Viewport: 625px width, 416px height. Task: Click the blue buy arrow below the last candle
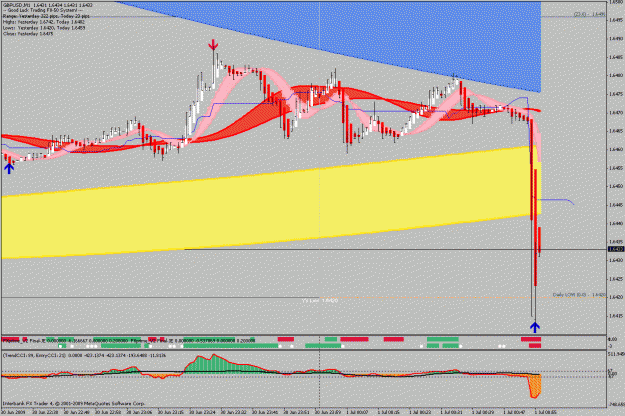tap(535, 327)
